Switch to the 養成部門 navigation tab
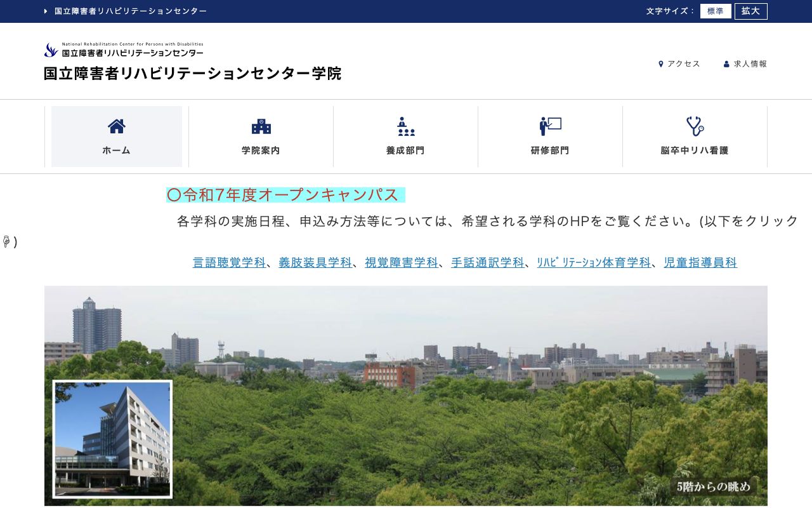Image resolution: width=812 pixels, height=508 pixels. (x=405, y=137)
